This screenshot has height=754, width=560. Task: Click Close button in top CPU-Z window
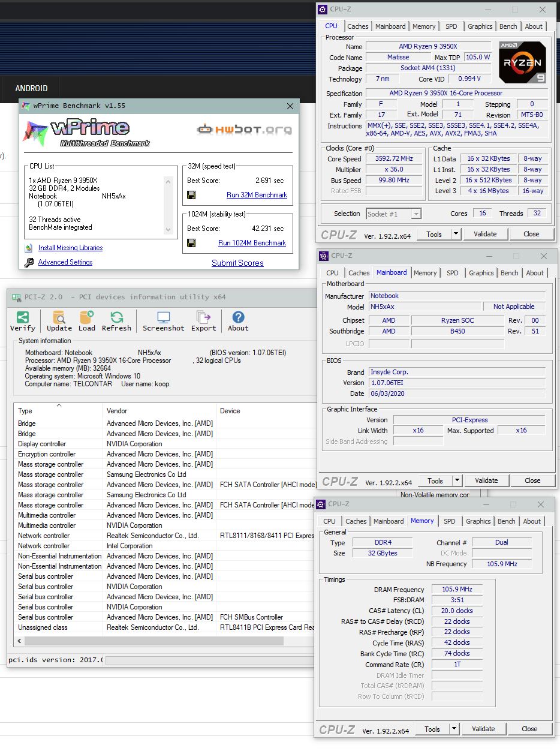tap(531, 234)
